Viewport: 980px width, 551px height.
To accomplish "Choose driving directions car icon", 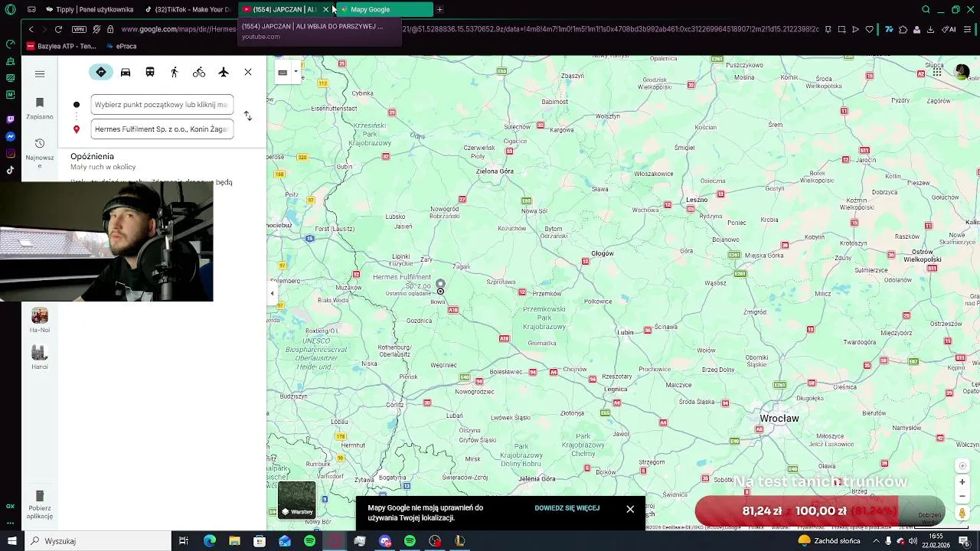I will 126,72.
